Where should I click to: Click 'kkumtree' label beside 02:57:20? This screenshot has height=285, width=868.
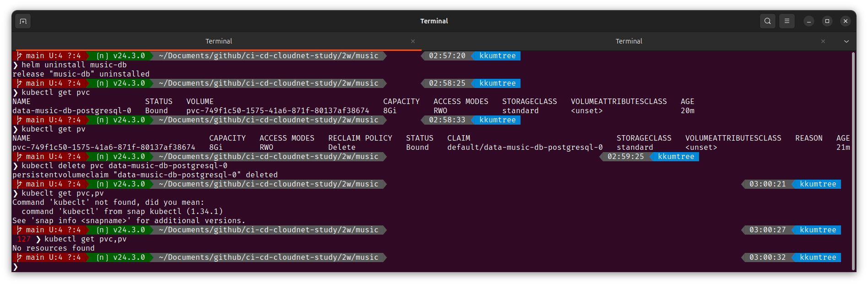pos(498,56)
